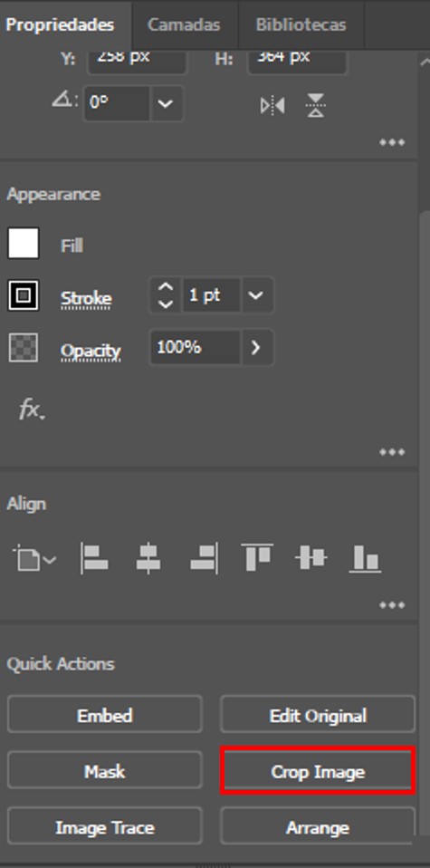Click the Flip Vertically icon
430x868 pixels.
(315, 105)
